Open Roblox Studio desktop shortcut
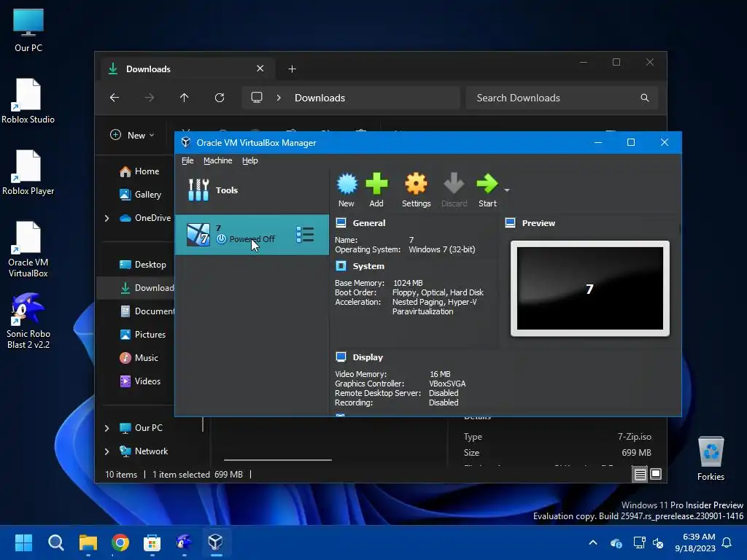Screen dimensions: 747x560 click(28, 101)
